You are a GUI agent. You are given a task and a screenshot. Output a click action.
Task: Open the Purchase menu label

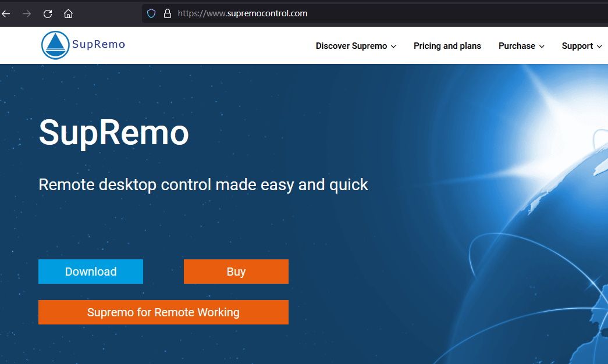517,46
